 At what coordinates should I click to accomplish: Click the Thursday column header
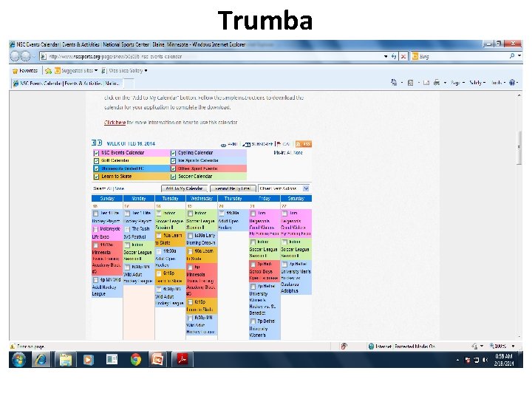(x=233, y=199)
